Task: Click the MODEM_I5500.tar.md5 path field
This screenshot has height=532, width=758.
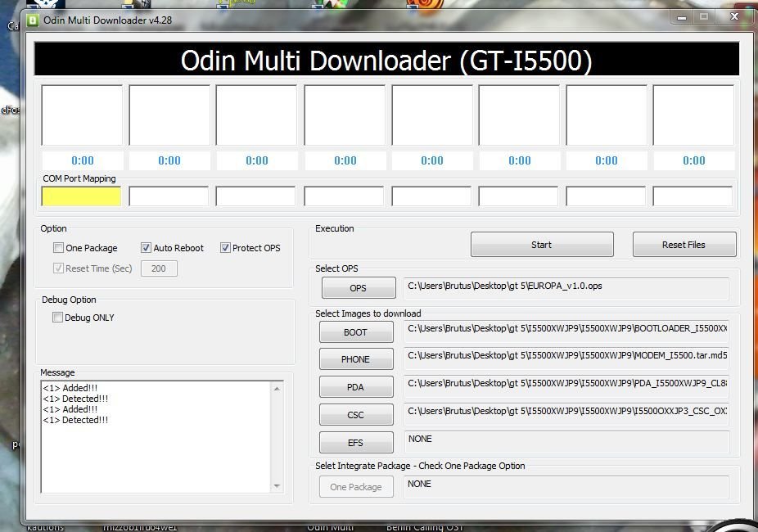Action: pos(566,358)
